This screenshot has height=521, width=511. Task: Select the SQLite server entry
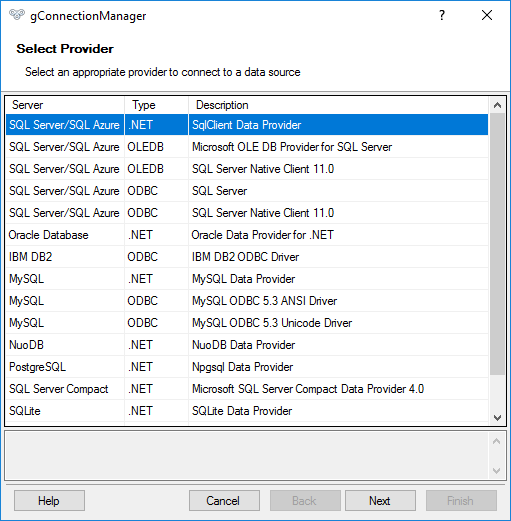click(x=25, y=411)
